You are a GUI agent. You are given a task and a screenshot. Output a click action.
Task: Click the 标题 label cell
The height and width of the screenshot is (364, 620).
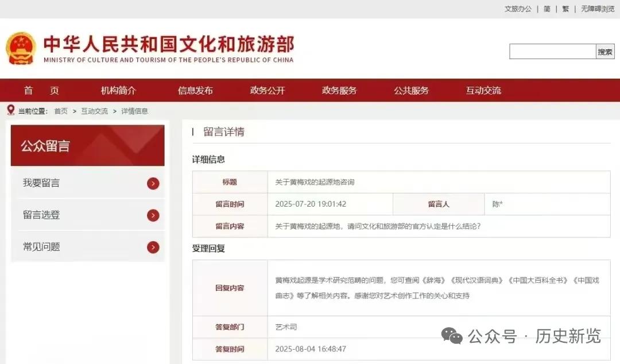(x=230, y=182)
